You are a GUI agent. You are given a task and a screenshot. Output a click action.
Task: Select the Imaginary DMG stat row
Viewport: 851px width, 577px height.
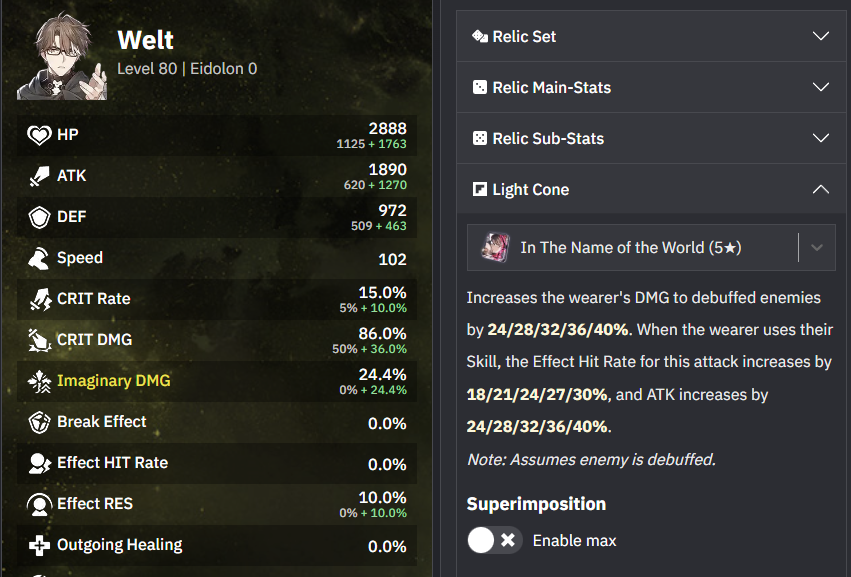tap(220, 381)
